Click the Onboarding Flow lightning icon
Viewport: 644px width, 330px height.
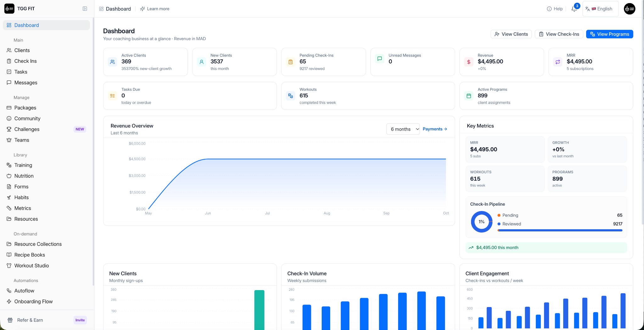pos(9,301)
